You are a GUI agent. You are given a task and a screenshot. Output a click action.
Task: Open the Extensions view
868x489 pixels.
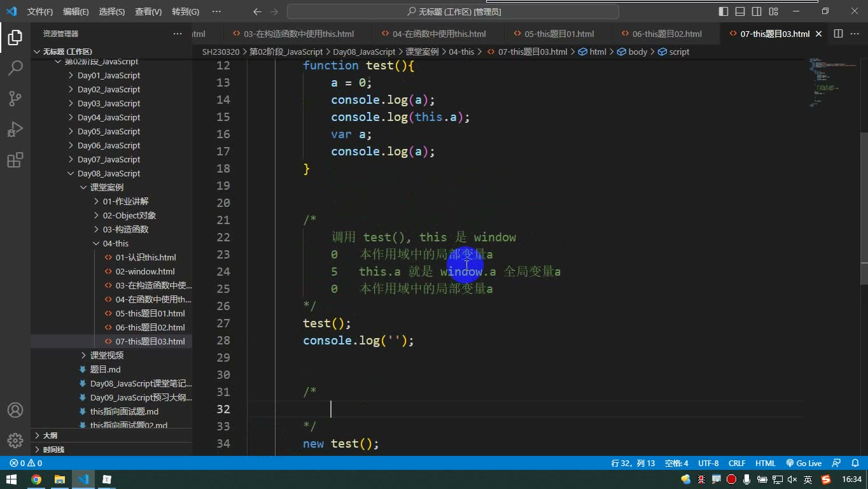click(x=15, y=160)
